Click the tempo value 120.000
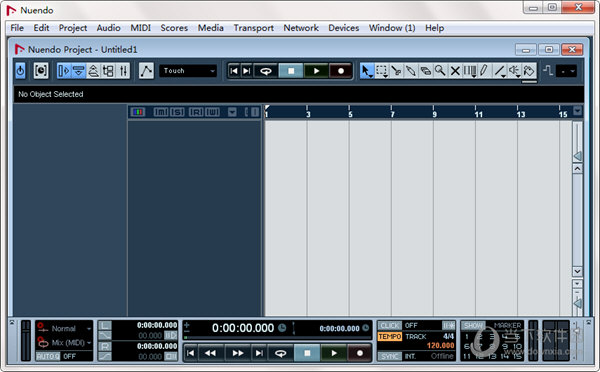Viewport: 600px width, 372px height. (x=440, y=346)
